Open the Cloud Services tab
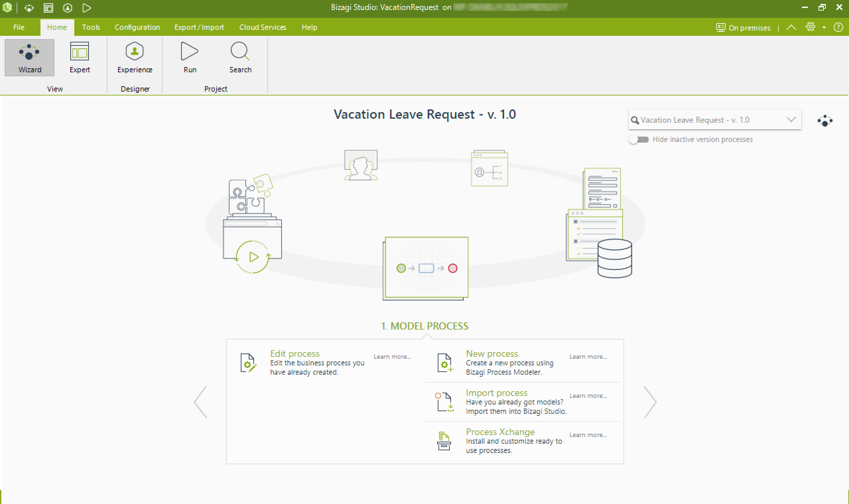The image size is (849, 504). pos(263,27)
